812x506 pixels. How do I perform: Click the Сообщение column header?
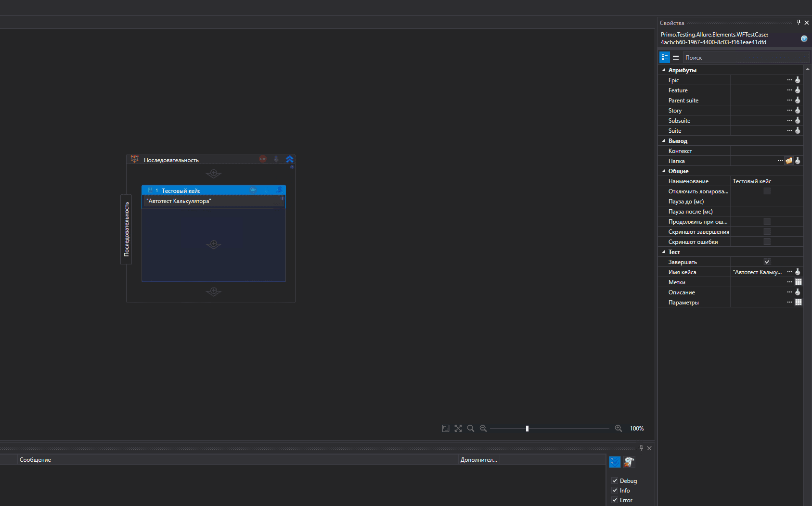coord(35,460)
